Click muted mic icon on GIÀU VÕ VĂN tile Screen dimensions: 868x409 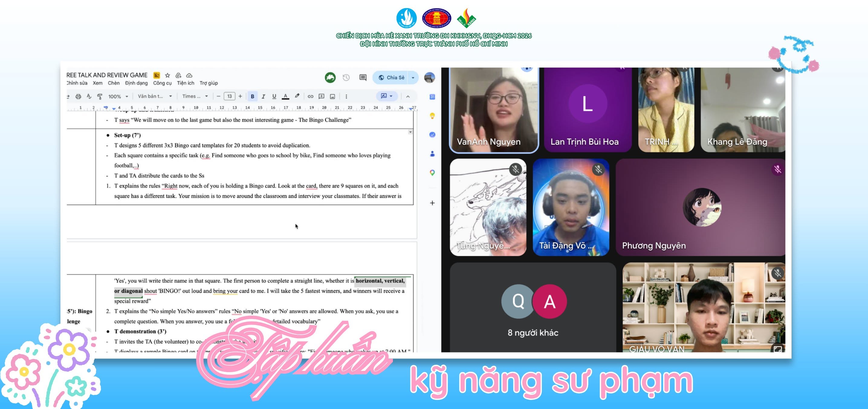pyautogui.click(x=777, y=273)
